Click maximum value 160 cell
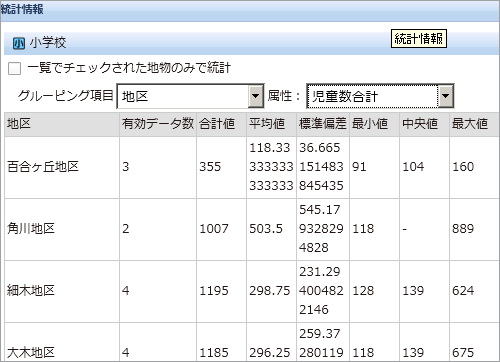 [475, 167]
